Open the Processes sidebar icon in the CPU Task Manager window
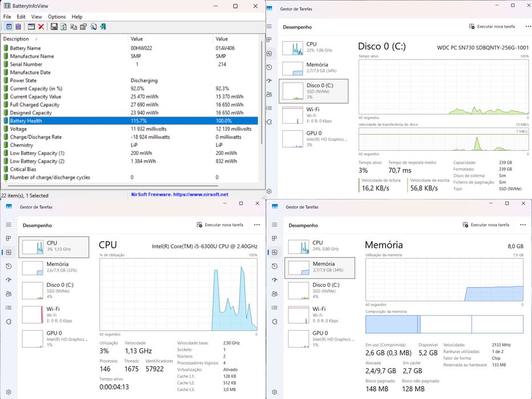This screenshot has height=399, width=532. (x=9, y=238)
